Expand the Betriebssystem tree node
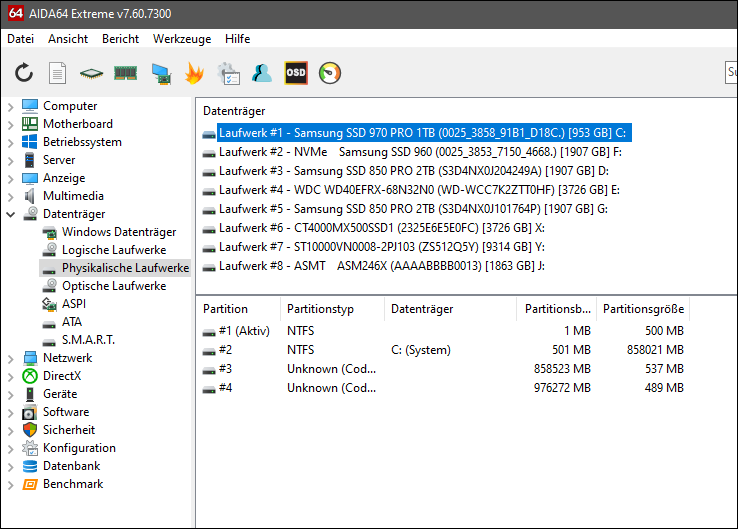738x529 pixels. click(x=10, y=143)
